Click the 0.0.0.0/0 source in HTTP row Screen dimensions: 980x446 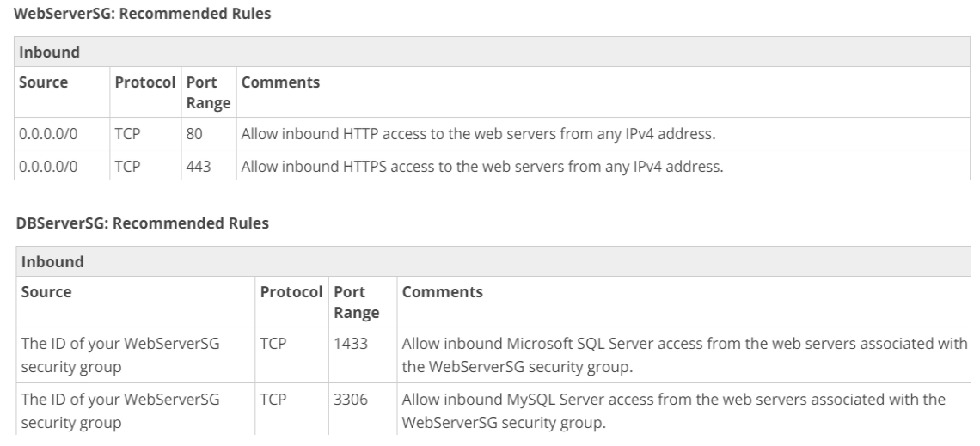48,134
